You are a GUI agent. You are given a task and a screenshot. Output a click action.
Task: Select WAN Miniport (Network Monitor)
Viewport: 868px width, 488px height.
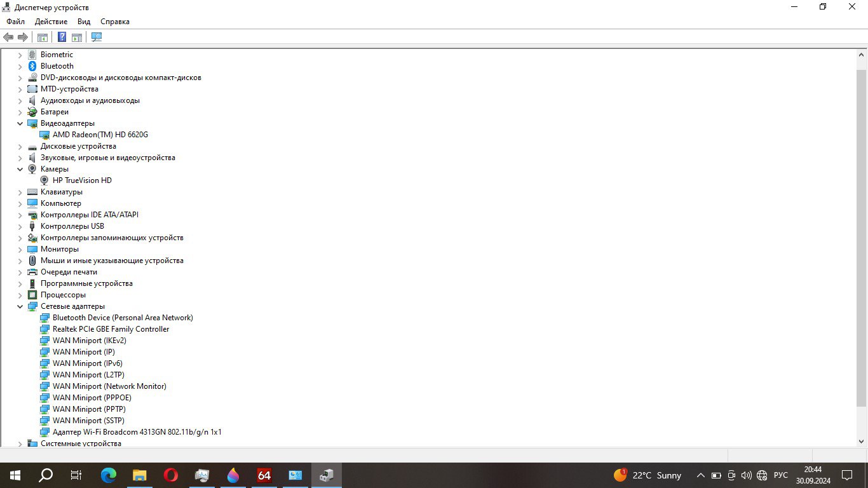click(x=109, y=386)
